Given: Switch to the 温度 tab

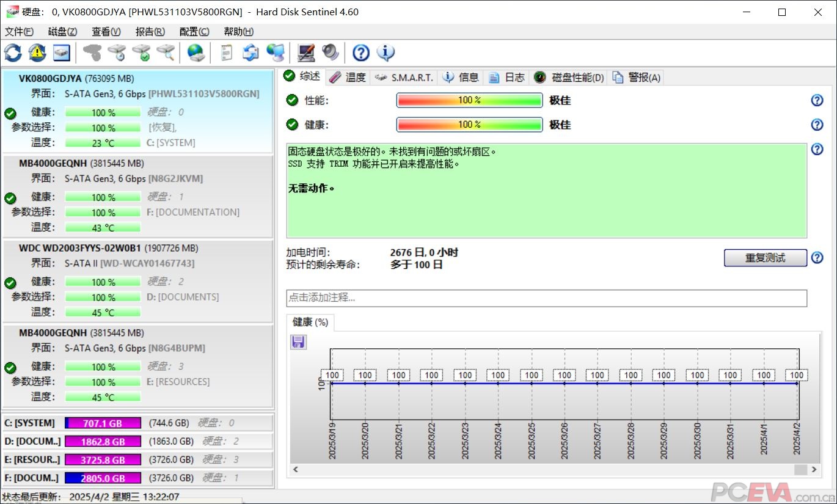Looking at the screenshot, I should [348, 77].
